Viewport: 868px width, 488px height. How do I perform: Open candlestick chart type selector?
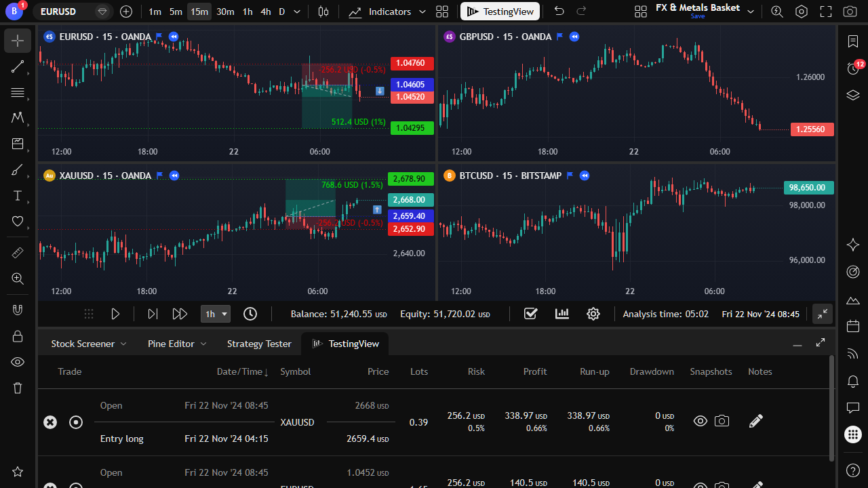[323, 12]
